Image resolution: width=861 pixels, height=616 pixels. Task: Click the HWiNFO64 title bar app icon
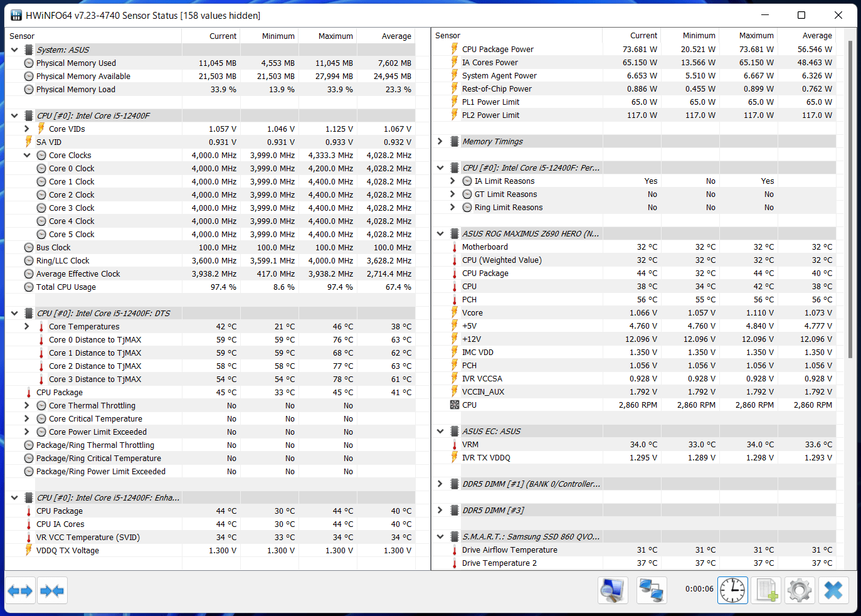tap(16, 15)
